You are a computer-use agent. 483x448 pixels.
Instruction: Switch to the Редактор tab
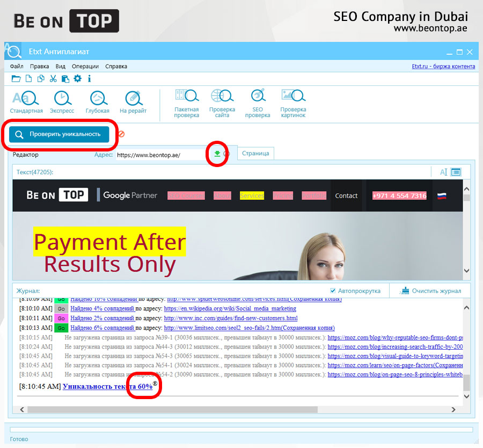click(26, 155)
